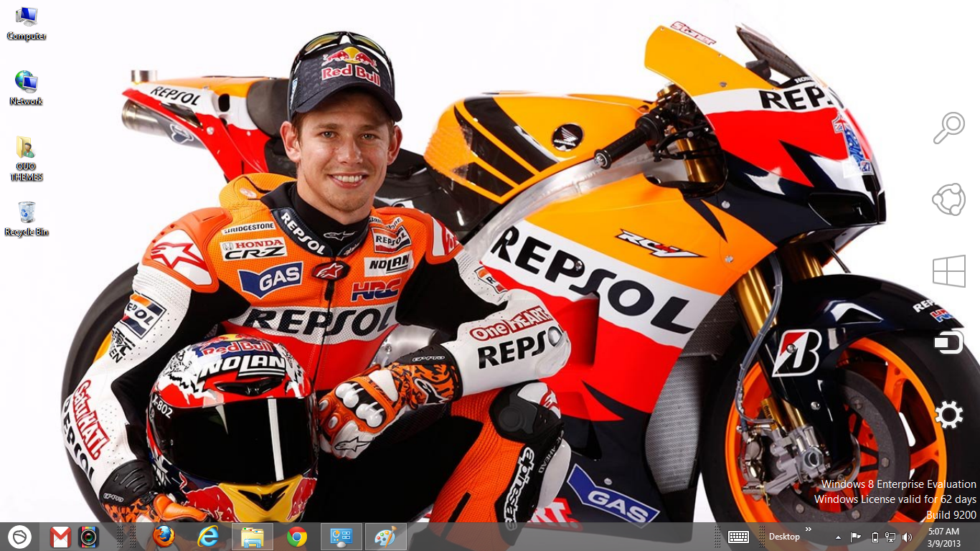Launch Gmail from the taskbar

60,537
